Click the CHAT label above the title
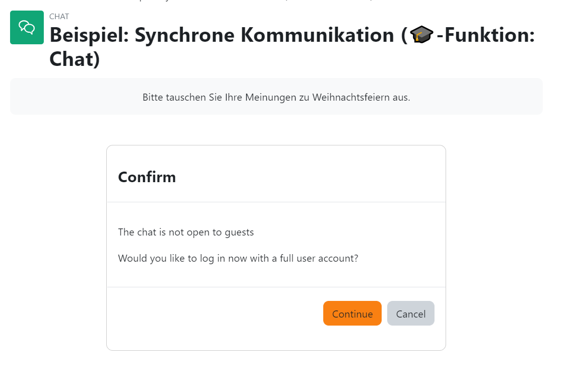The width and height of the screenshot is (576, 392). 59,17
